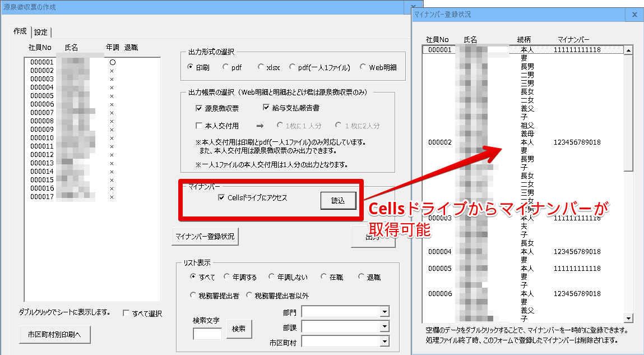The image size is (644, 355).
Task: Choose the pdf output format option
Action: (233, 67)
